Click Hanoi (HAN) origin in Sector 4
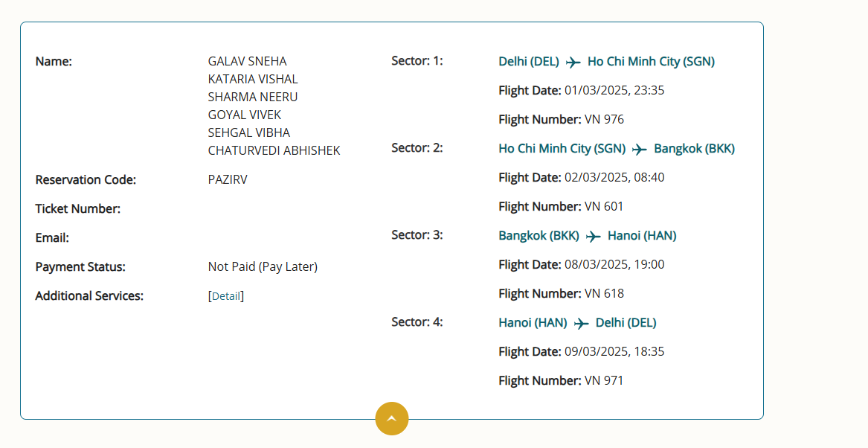The image size is (868, 448). click(x=533, y=322)
